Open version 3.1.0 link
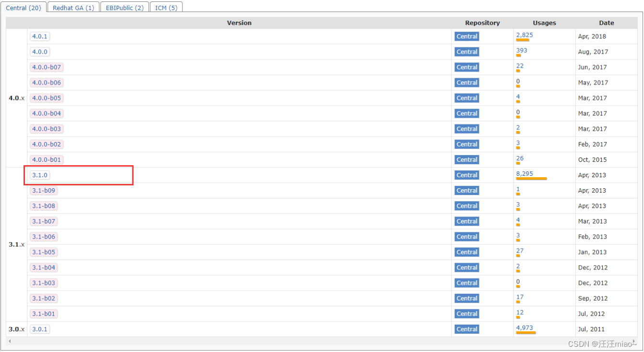644x352 pixels. coord(40,175)
